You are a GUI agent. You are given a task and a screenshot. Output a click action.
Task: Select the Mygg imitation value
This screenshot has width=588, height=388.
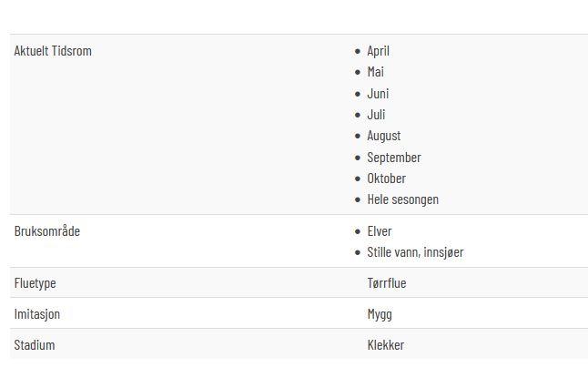pyautogui.click(x=380, y=314)
